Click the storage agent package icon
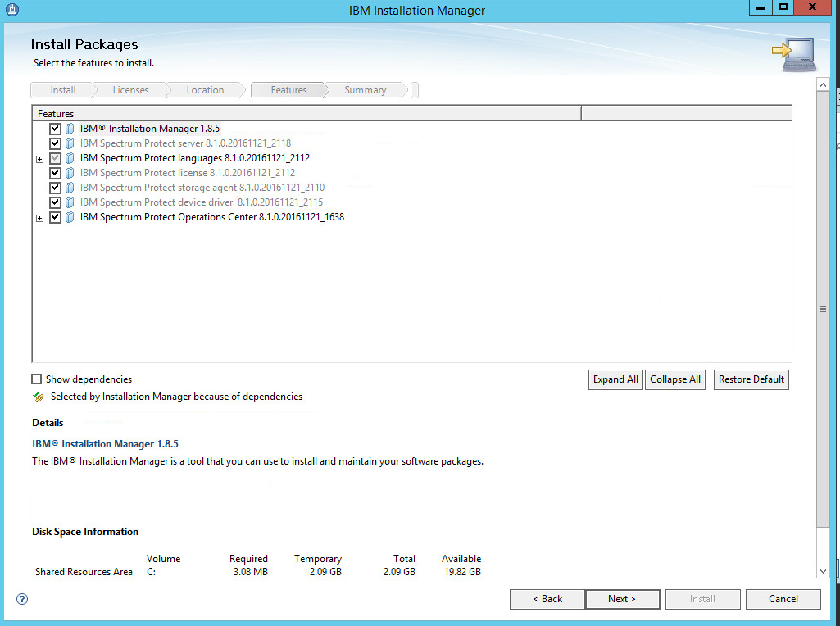Screen dimensions: 840x626 coord(70,188)
